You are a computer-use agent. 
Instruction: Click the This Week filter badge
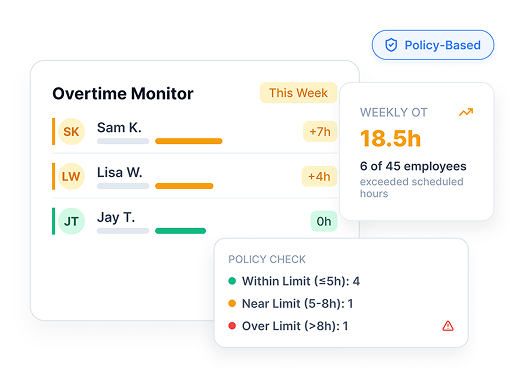pyautogui.click(x=298, y=93)
